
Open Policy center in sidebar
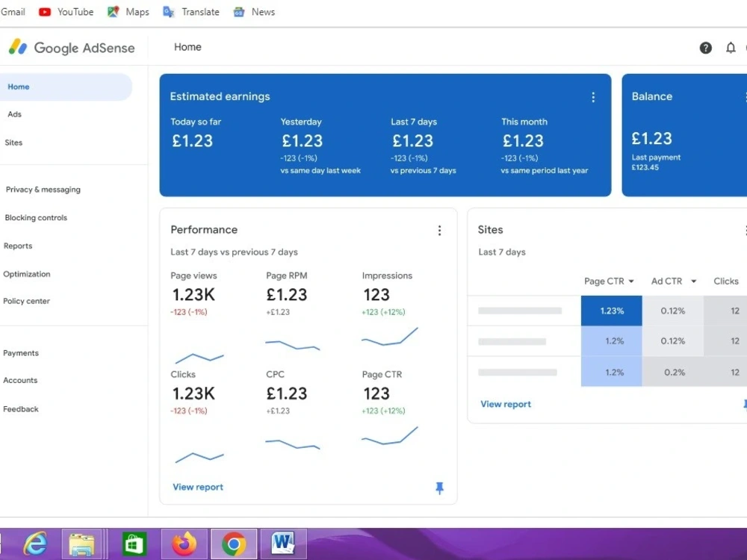click(26, 301)
